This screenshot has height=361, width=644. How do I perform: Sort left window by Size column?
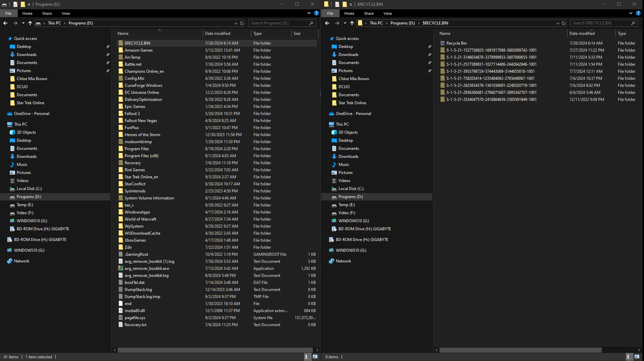(304, 34)
